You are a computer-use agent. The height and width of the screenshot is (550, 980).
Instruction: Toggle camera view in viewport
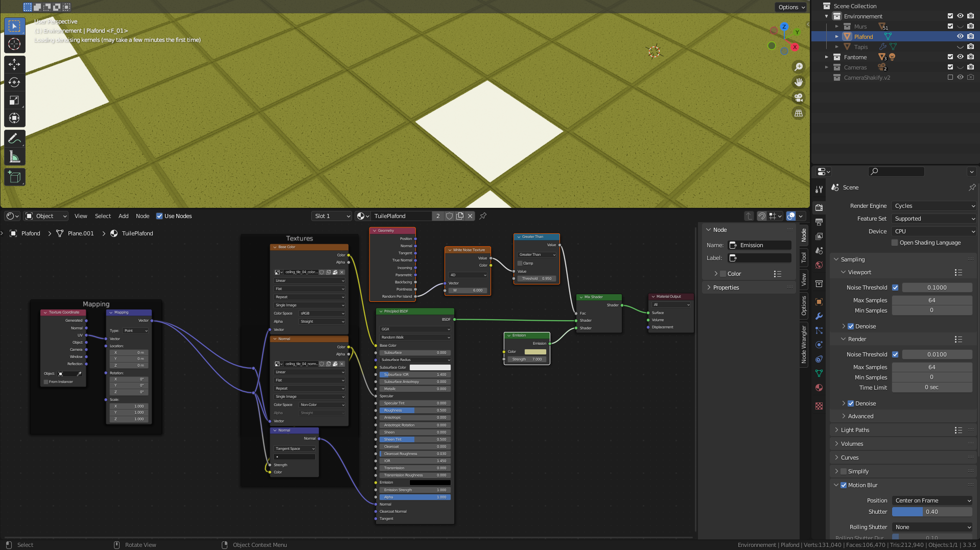pyautogui.click(x=798, y=98)
